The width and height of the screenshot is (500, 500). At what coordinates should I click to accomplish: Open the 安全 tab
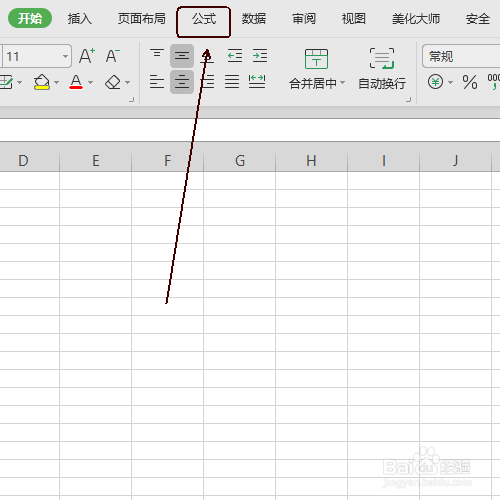click(478, 19)
